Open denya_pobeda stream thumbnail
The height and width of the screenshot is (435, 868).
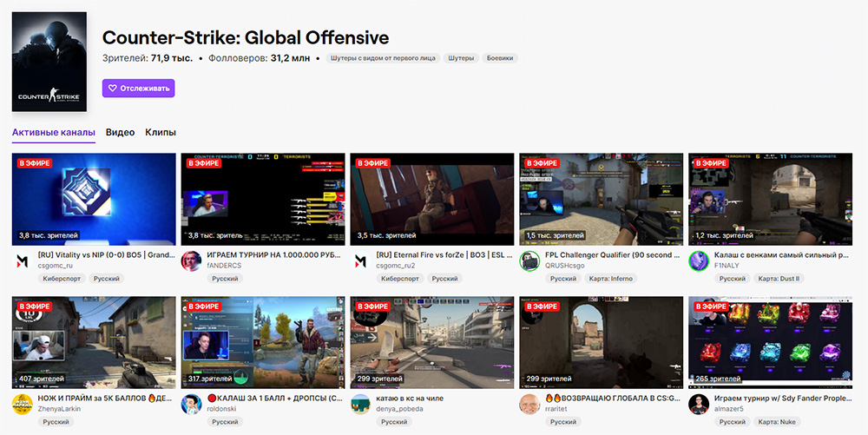pos(432,343)
